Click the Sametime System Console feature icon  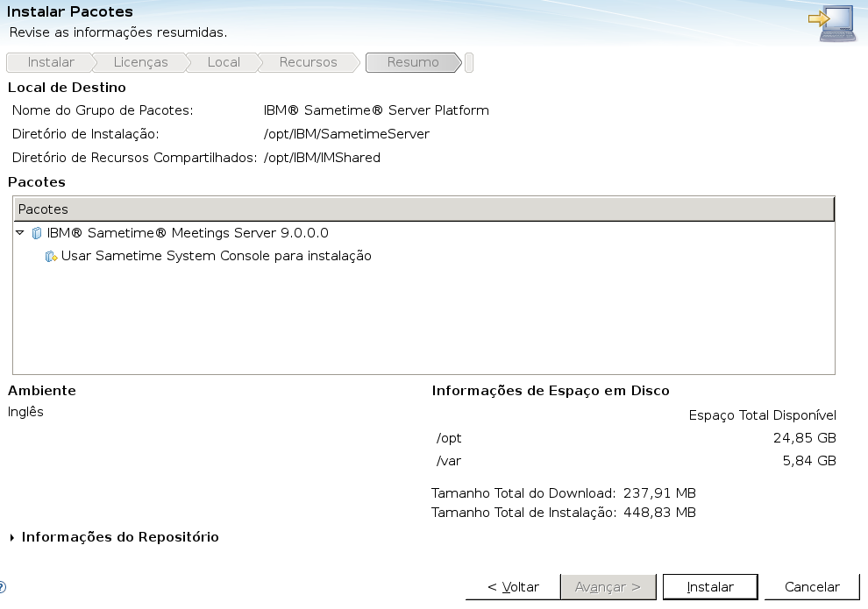point(51,257)
